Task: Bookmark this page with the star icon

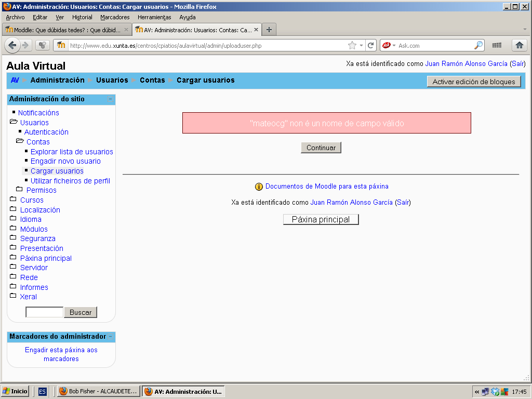Action: point(352,45)
